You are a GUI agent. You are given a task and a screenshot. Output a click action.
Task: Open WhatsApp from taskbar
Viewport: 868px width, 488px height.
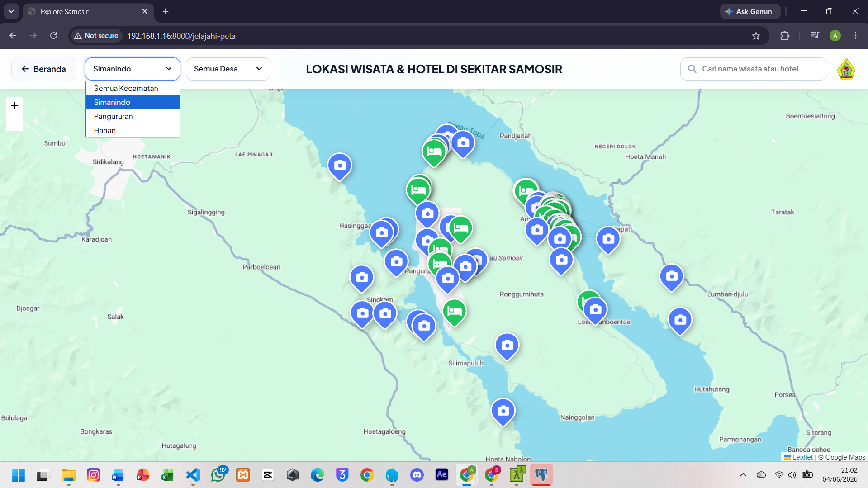pos(218,475)
